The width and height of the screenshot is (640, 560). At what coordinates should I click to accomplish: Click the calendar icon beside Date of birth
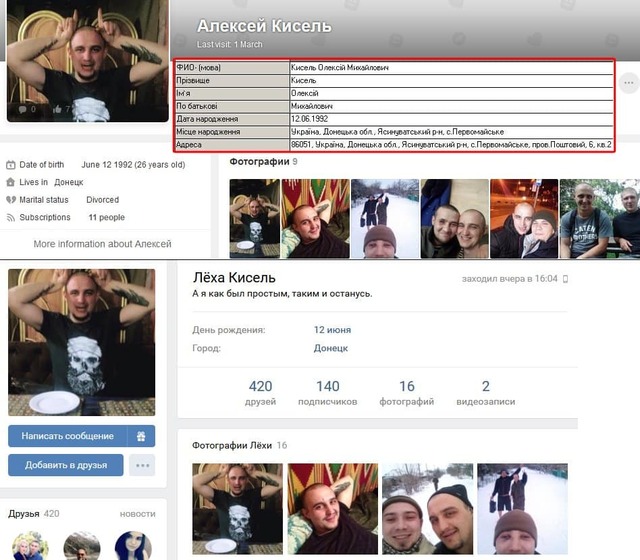11,165
